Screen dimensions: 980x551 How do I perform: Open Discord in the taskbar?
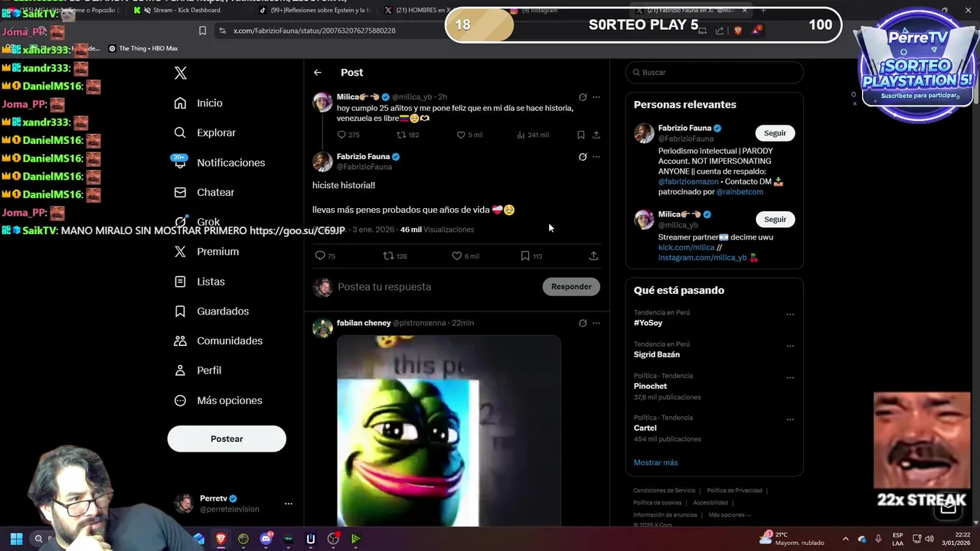click(266, 539)
